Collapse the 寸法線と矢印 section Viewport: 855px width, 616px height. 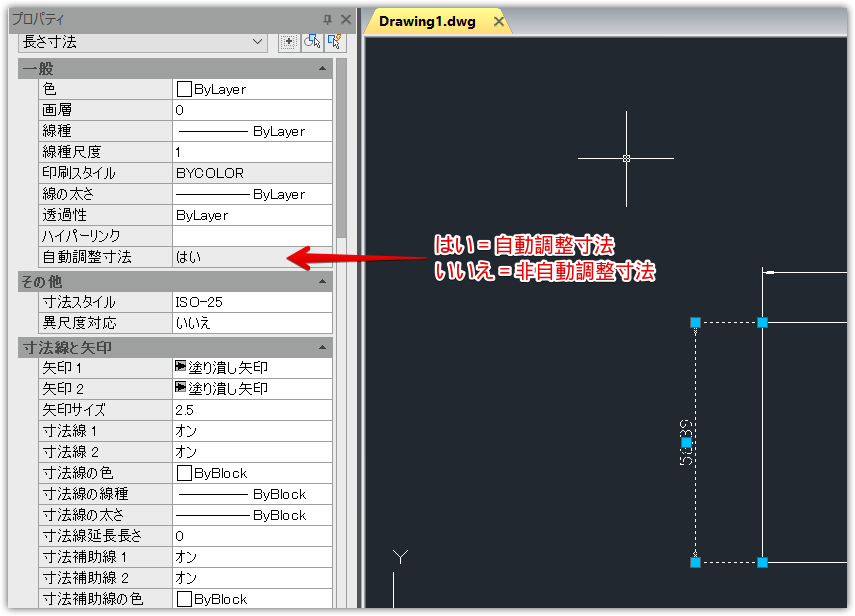(x=322, y=347)
